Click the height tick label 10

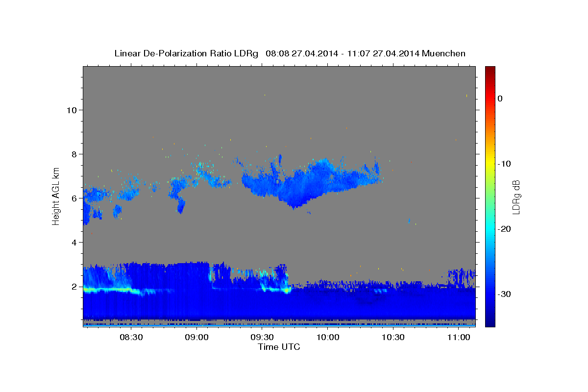tap(71, 110)
